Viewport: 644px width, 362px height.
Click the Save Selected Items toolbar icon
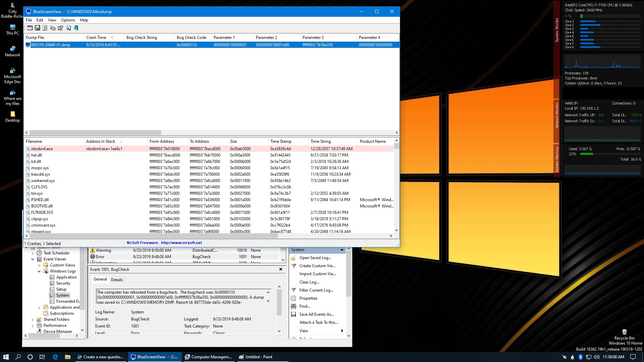coord(37,28)
